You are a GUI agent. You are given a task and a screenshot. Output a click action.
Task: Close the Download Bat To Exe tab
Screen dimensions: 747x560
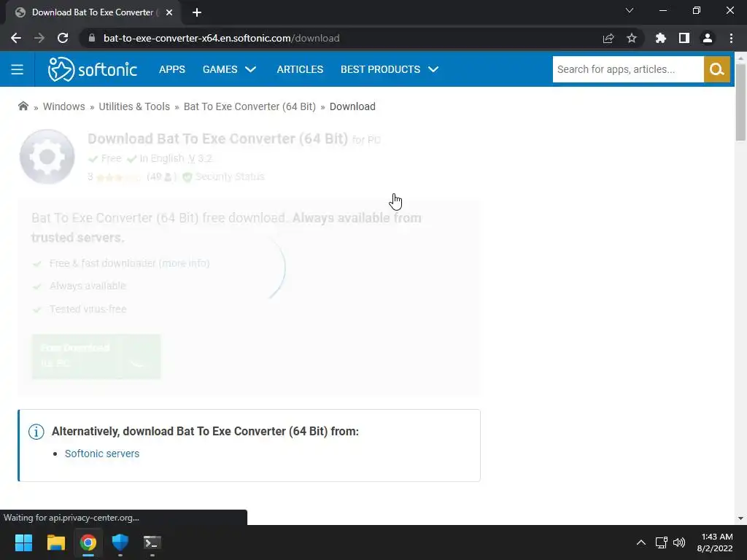tap(169, 12)
